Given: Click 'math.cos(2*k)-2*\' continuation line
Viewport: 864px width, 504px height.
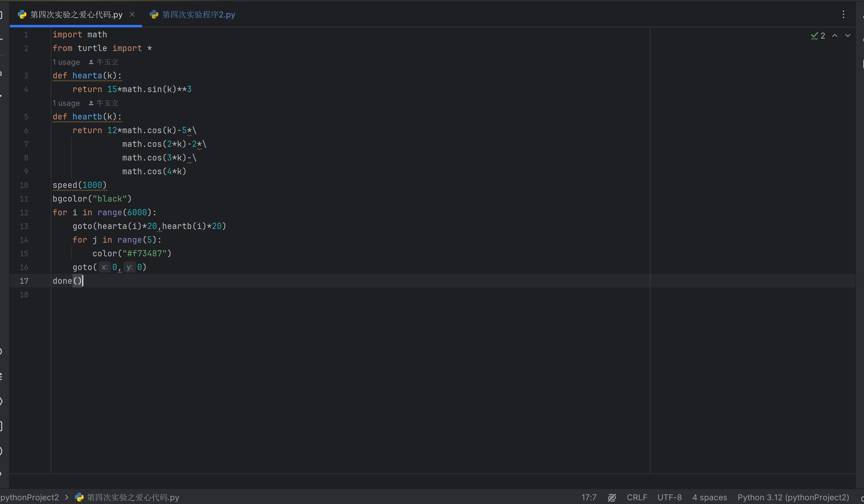Looking at the screenshot, I should 164,144.
